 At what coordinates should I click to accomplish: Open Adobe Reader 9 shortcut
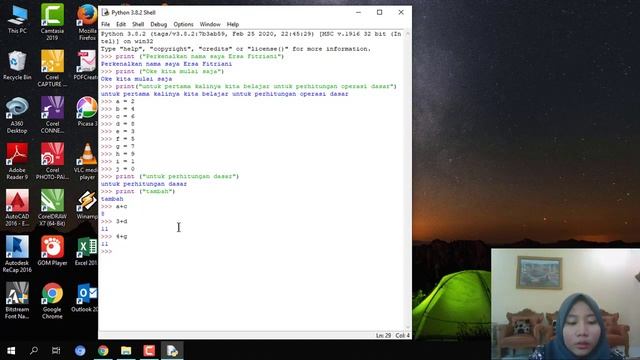click(17, 162)
